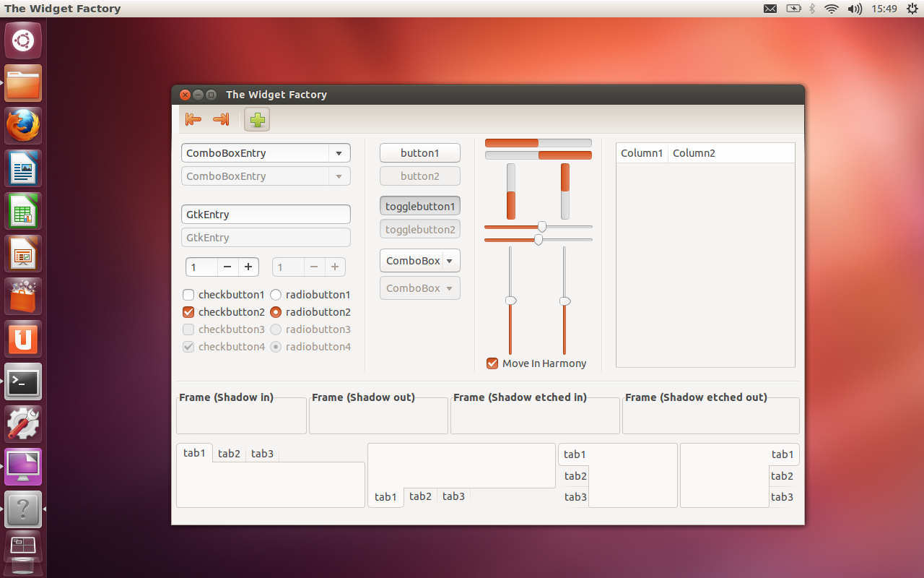Viewport: 924px width, 578px height.
Task: Click inside the GtkEntry text field
Action: [x=266, y=214]
